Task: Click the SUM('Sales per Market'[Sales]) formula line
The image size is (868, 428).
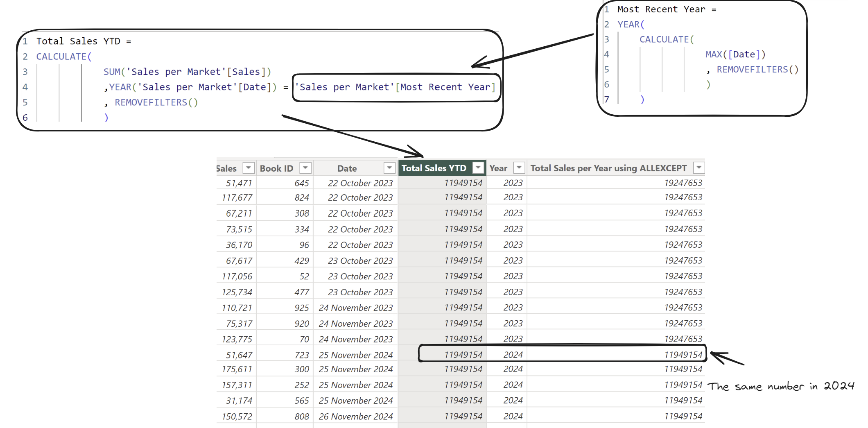Action: [x=187, y=72]
